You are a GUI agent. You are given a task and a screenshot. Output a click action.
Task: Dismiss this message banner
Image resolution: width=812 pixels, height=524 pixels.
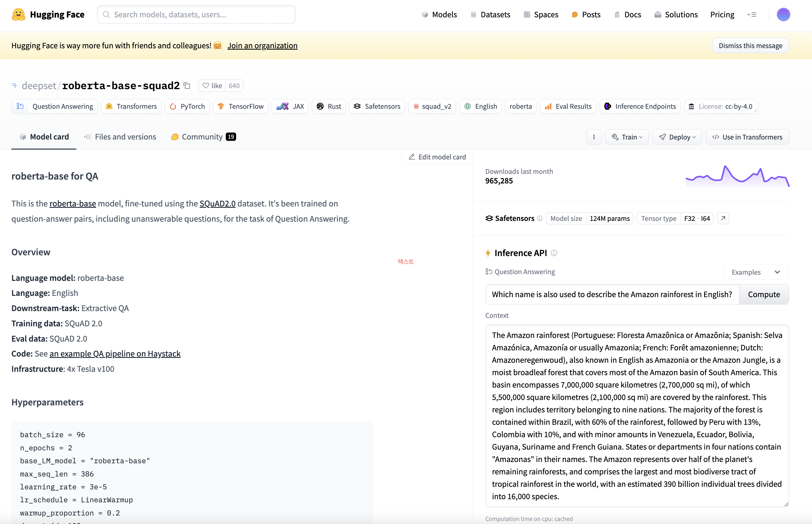(x=750, y=45)
